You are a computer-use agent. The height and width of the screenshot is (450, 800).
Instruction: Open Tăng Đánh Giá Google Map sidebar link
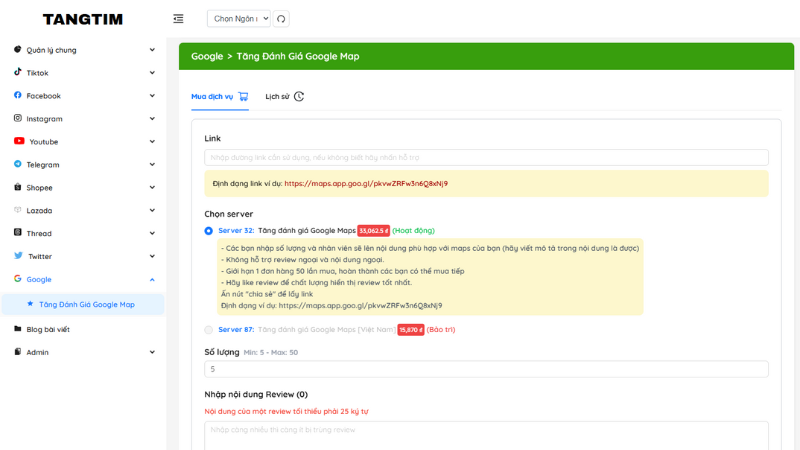point(86,304)
